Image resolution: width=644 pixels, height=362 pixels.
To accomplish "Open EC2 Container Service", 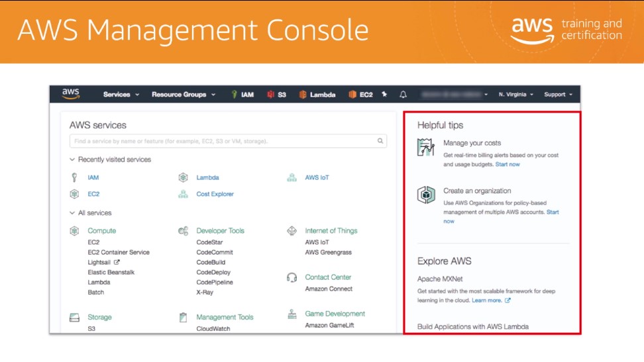I will point(119,252).
